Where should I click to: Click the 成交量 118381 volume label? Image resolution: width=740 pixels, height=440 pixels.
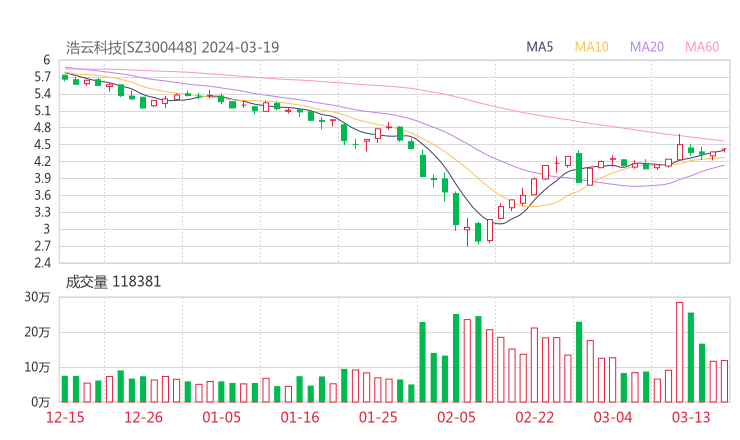point(113,282)
